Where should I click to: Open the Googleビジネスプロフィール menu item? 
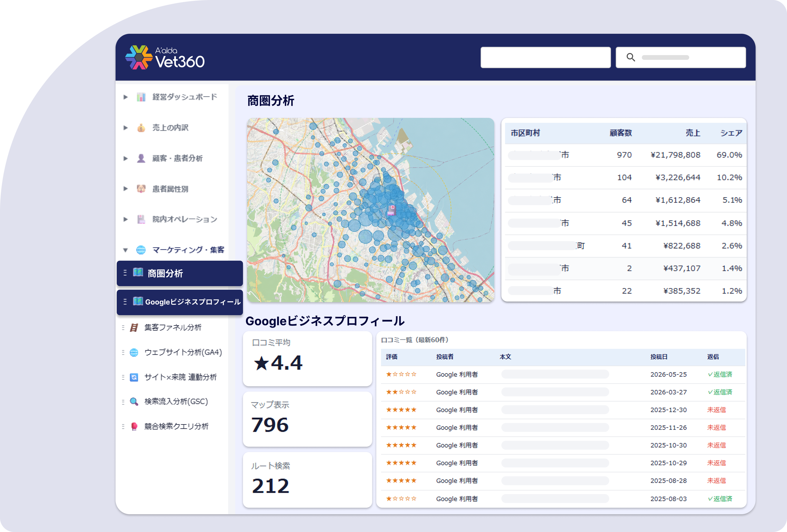click(180, 302)
